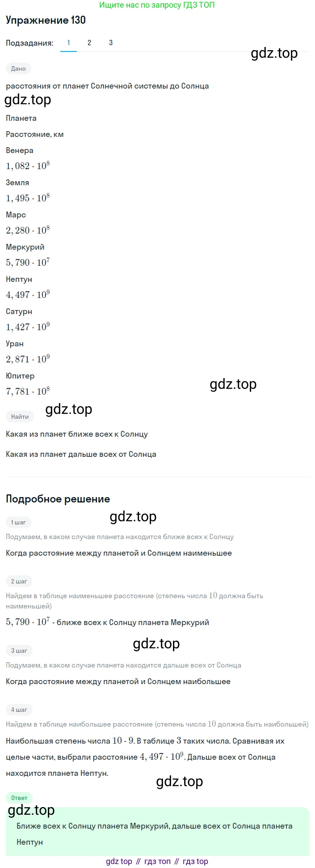Click the 'Венера' planet name

click(20, 150)
